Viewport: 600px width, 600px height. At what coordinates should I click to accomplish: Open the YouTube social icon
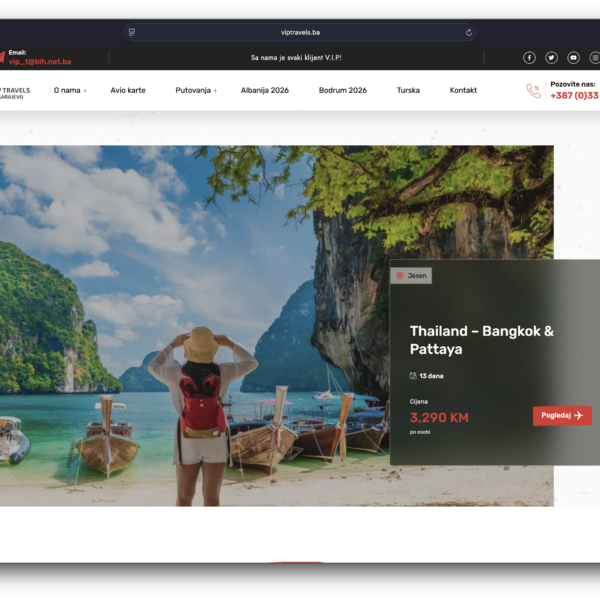pyautogui.click(x=573, y=58)
